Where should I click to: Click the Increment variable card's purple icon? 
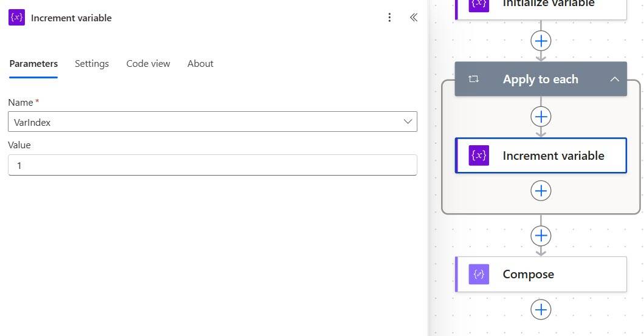(479, 156)
